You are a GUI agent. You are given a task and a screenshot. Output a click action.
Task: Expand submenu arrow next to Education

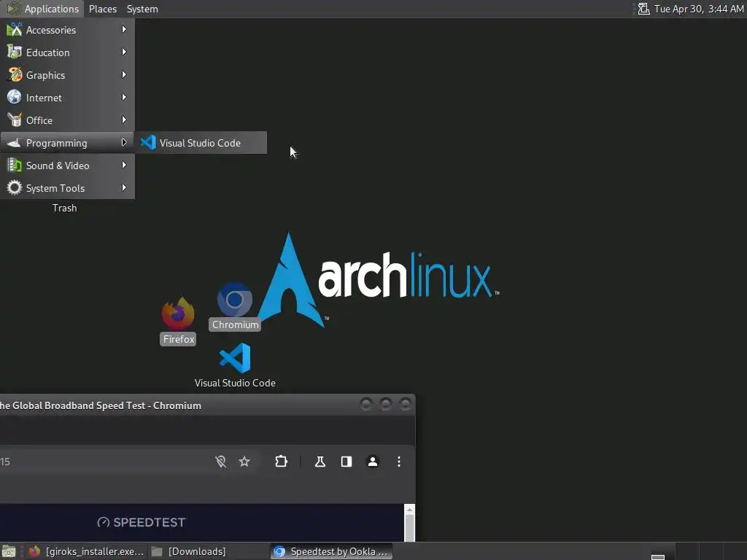[124, 52]
